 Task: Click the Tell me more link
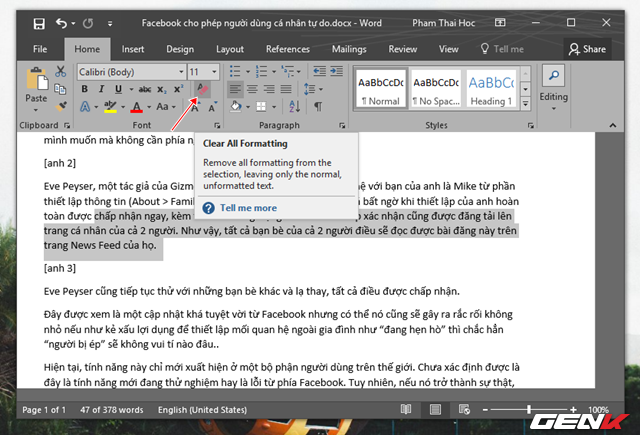(248, 208)
